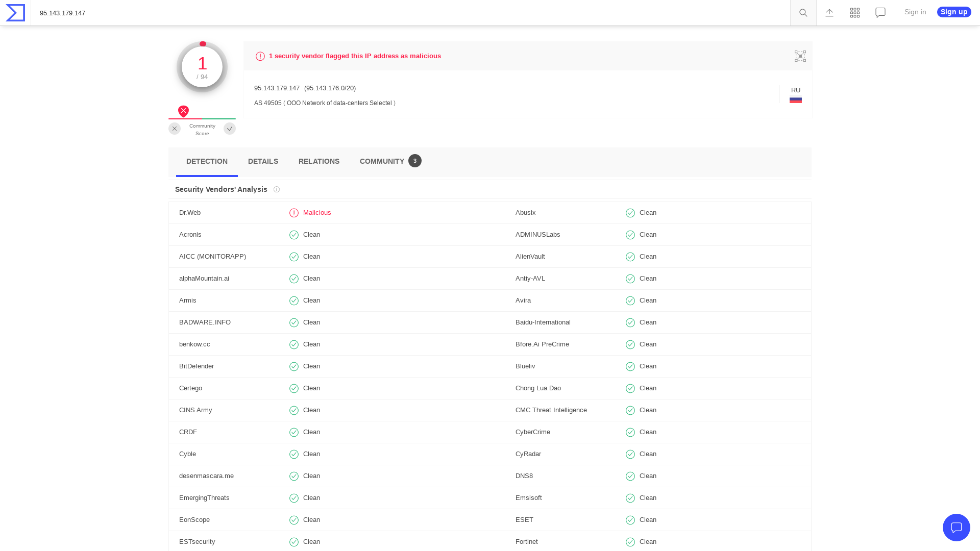Click the Clean verdict for Blueliv

coord(648,366)
